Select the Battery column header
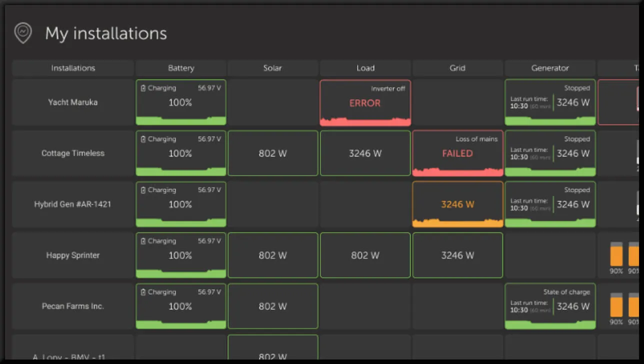This screenshot has height=364, width=644. click(180, 68)
